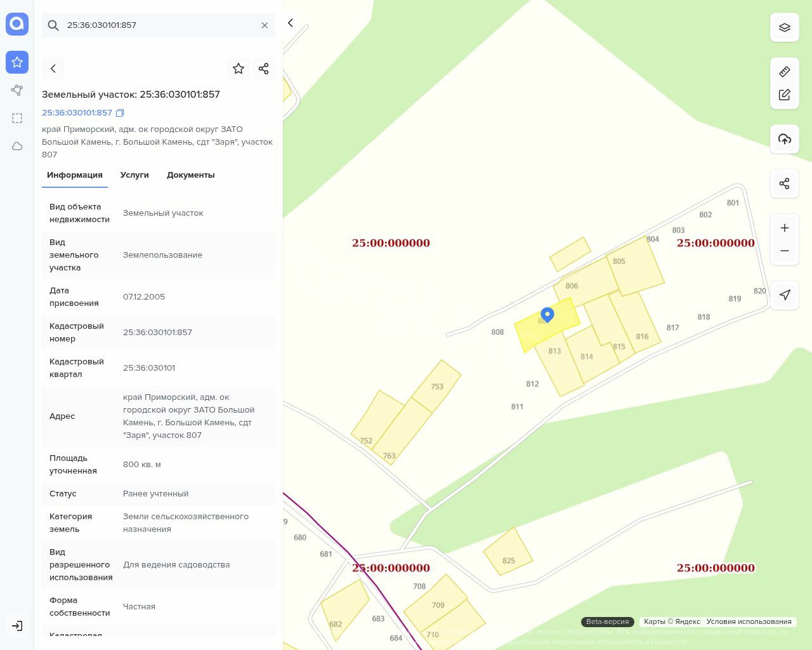Share the map via right-side share icon
812x650 pixels.
784,183
